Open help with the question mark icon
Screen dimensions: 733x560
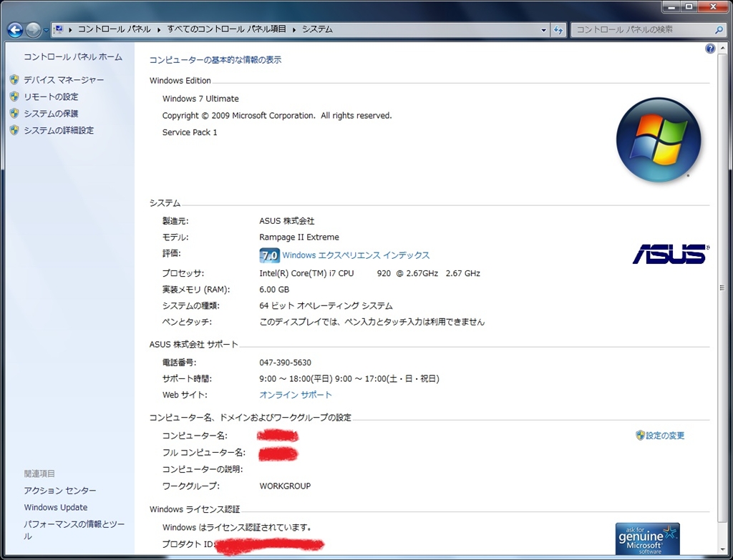pyautogui.click(x=710, y=49)
